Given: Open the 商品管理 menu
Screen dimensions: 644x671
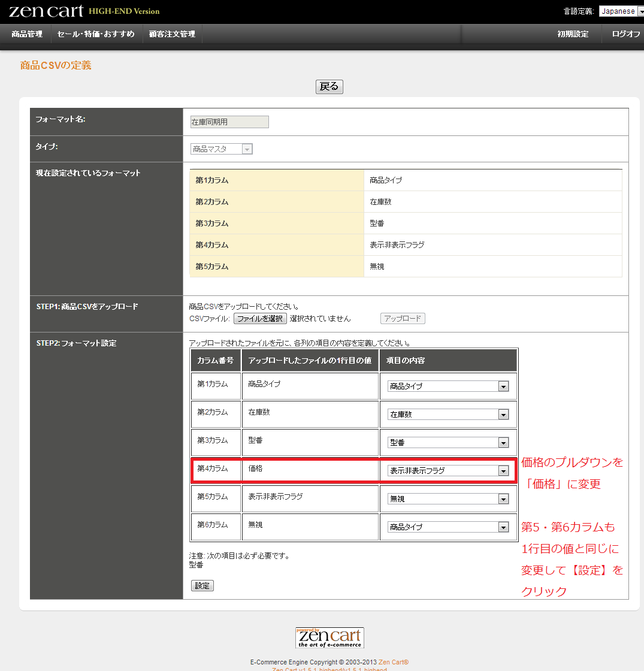Looking at the screenshot, I should coord(27,34).
